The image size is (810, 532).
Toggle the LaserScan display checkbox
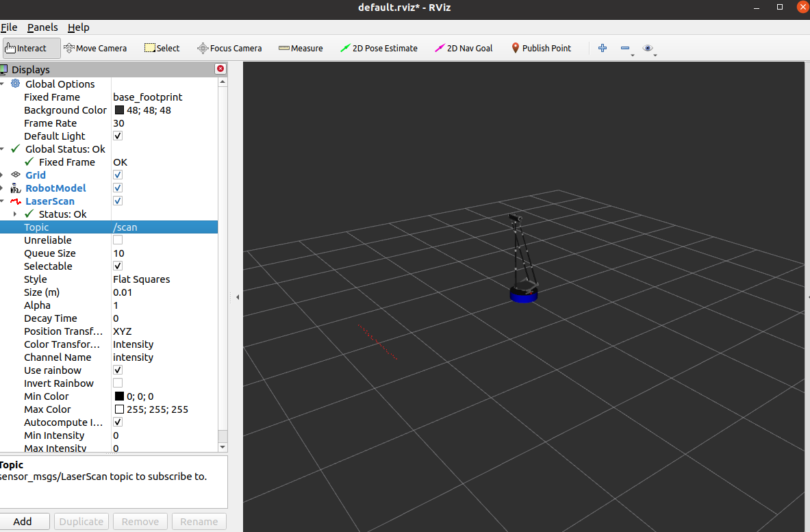tap(118, 201)
